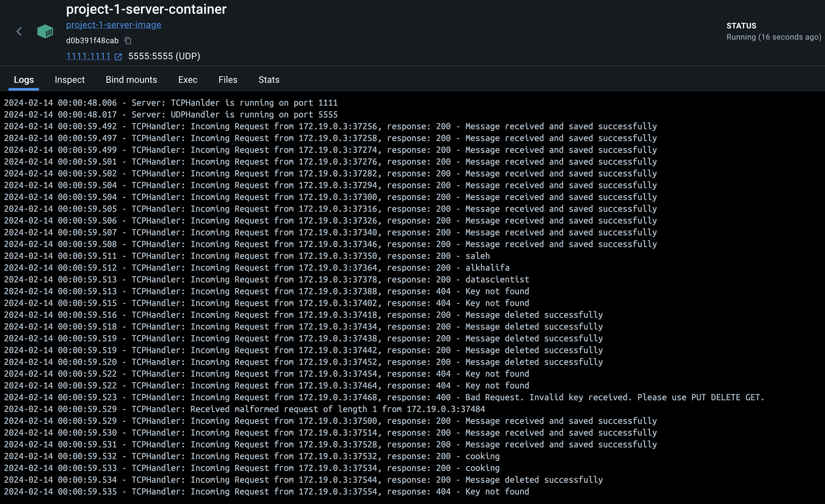825x504 pixels.
Task: Open the project-1-server-image link
Action: [x=114, y=25]
